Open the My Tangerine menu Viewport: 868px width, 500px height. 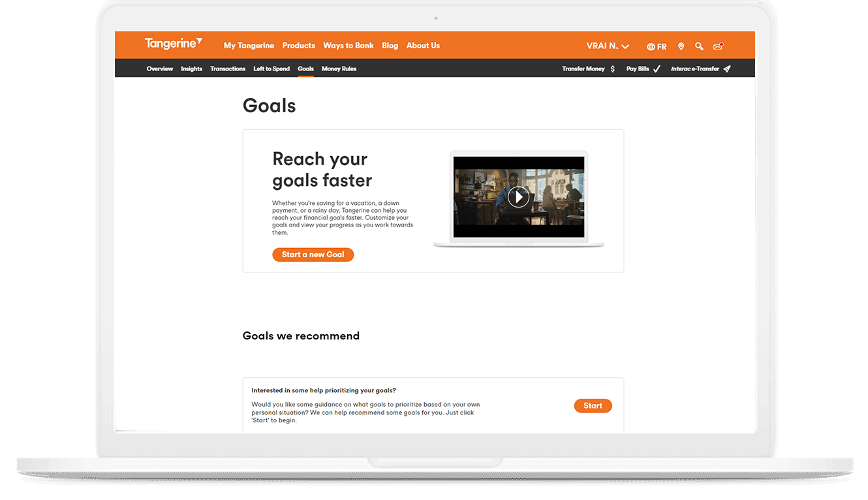coord(249,46)
